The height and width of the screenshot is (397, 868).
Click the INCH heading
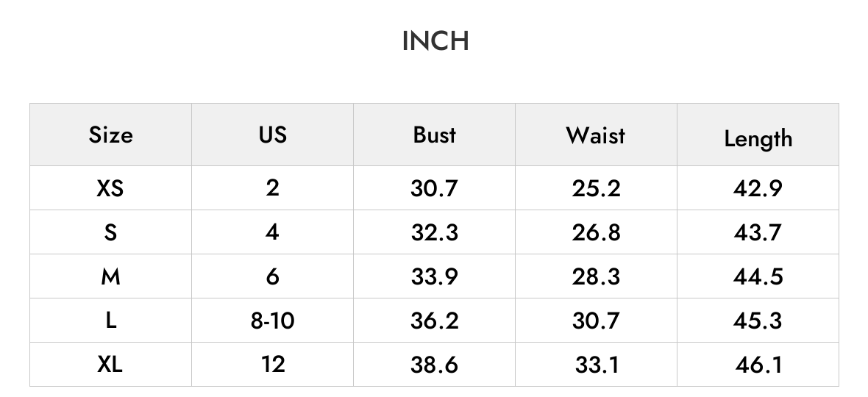tap(435, 41)
